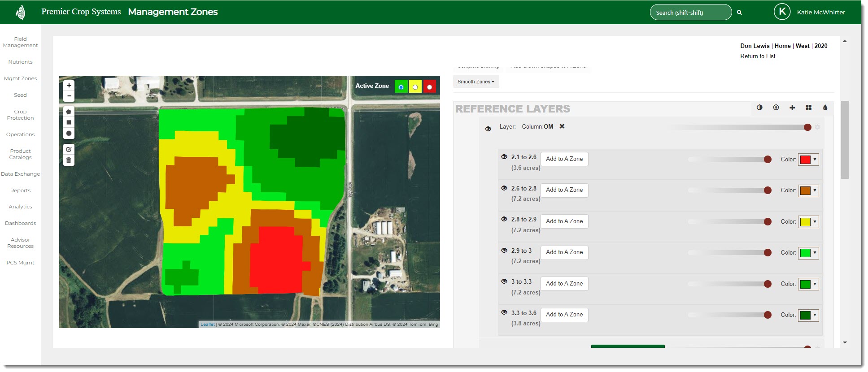Click the Return to List link
The height and width of the screenshot is (372, 868).
[758, 56]
